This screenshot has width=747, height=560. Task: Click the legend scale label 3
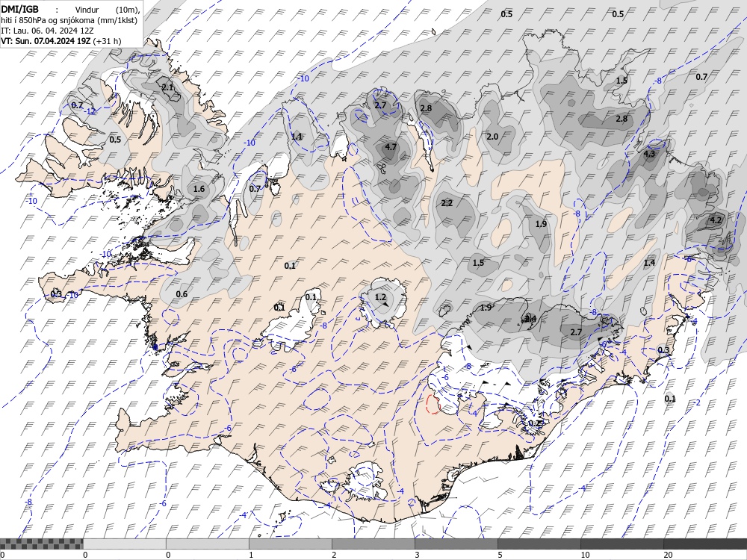417,555
